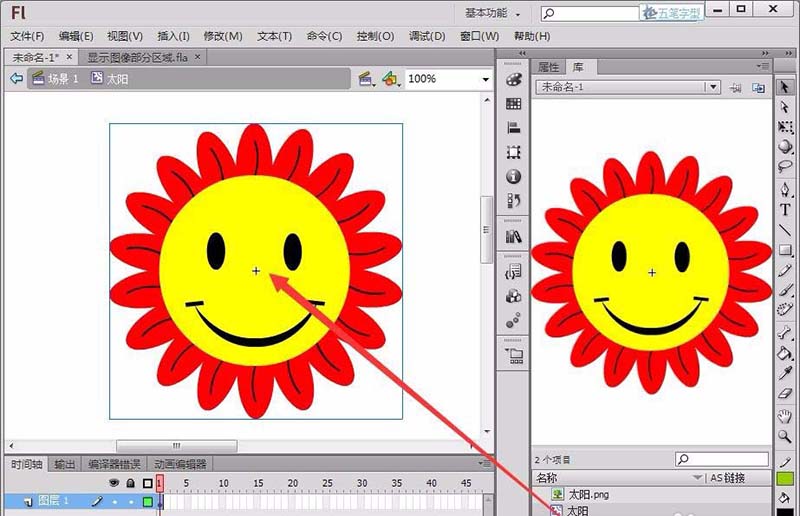Viewport: 800px width, 516px height.
Task: Pick the Eyedropper tool
Action: [x=785, y=373]
